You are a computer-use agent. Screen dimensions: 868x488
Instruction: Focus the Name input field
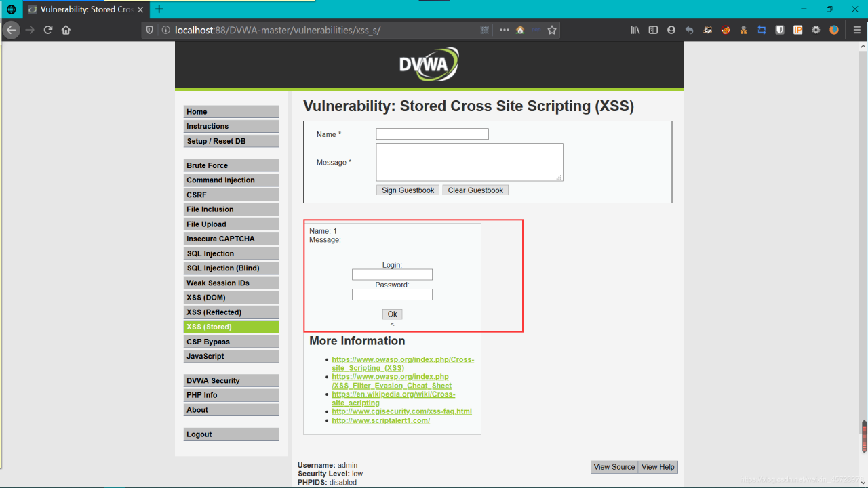click(x=432, y=134)
